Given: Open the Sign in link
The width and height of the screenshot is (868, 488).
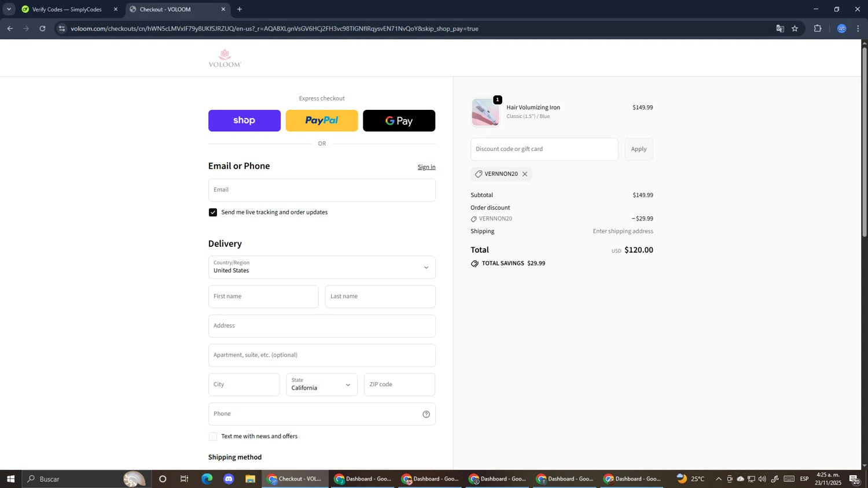Looking at the screenshot, I should [426, 167].
